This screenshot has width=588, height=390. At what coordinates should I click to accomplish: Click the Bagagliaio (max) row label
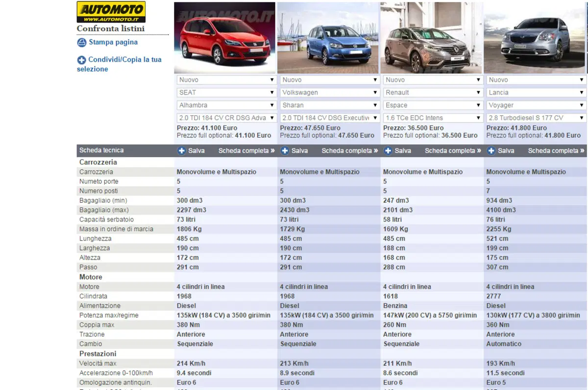[104, 210]
